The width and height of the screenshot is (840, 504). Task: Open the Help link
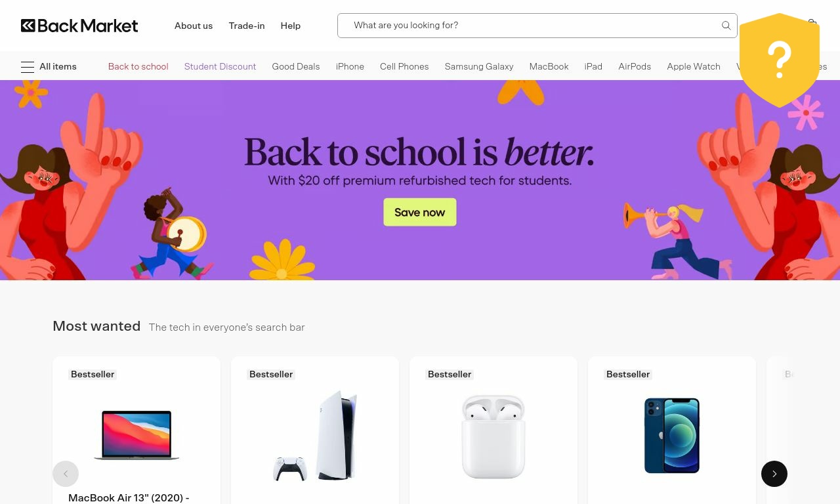coord(291,26)
